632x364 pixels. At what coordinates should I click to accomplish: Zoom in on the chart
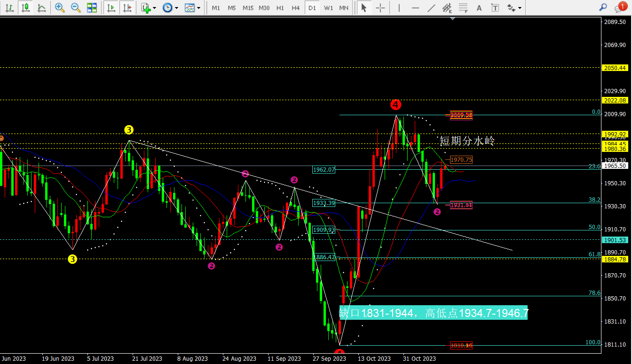(x=60, y=8)
